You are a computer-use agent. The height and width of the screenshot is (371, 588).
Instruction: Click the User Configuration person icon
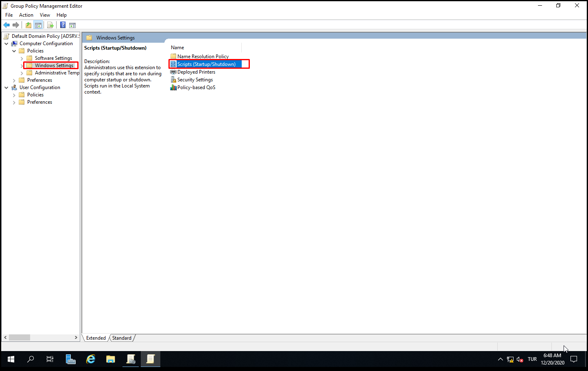[14, 87]
